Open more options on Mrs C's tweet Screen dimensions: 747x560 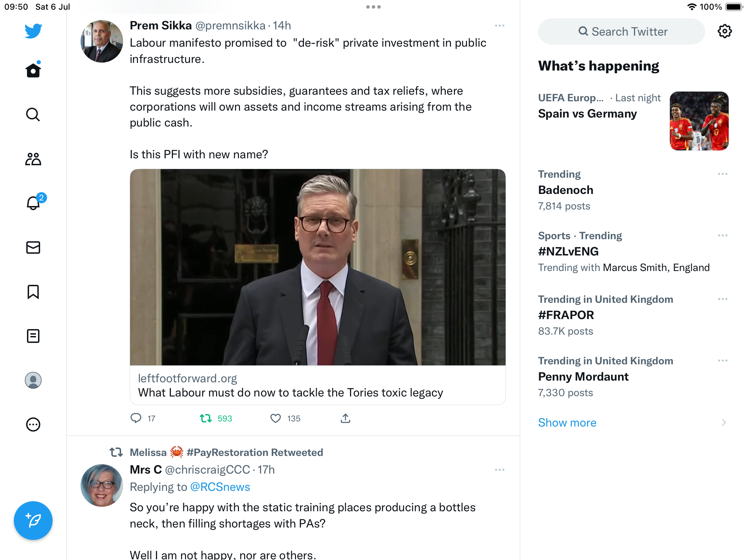click(500, 470)
